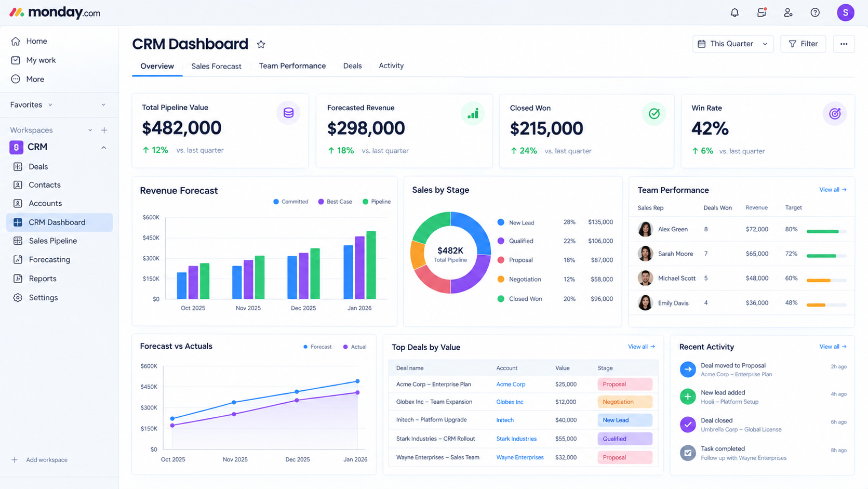Click the invite members icon
Viewport: 868px width, 489px height.
click(788, 12)
